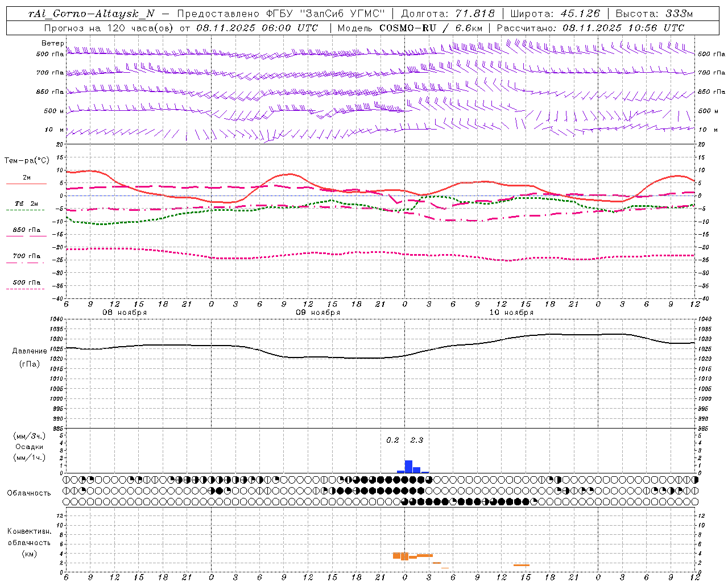
Task: Select the thickest orange convective cloud bar
Action: pyautogui.click(x=404, y=556)
